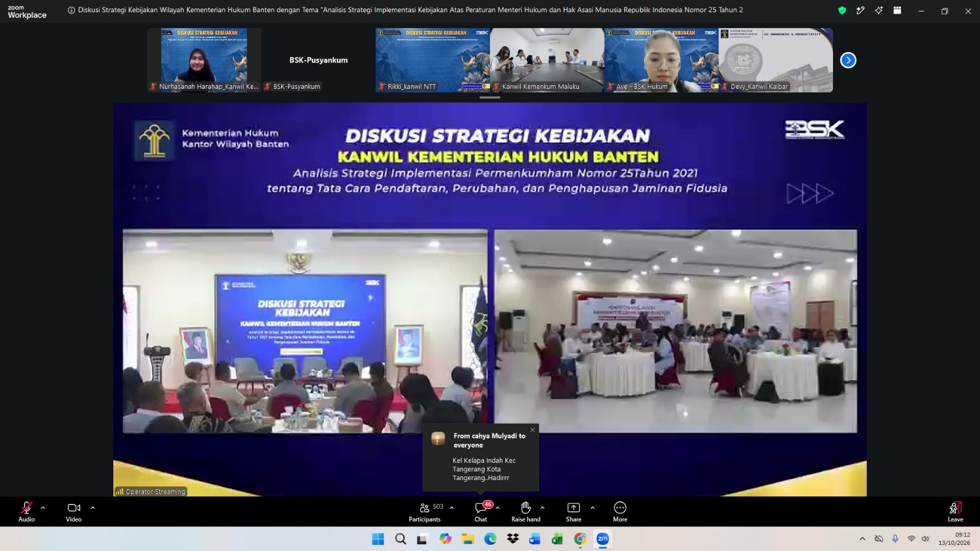Open Microsoft Edge from the taskbar
Image resolution: width=980 pixels, height=551 pixels.
point(491,539)
